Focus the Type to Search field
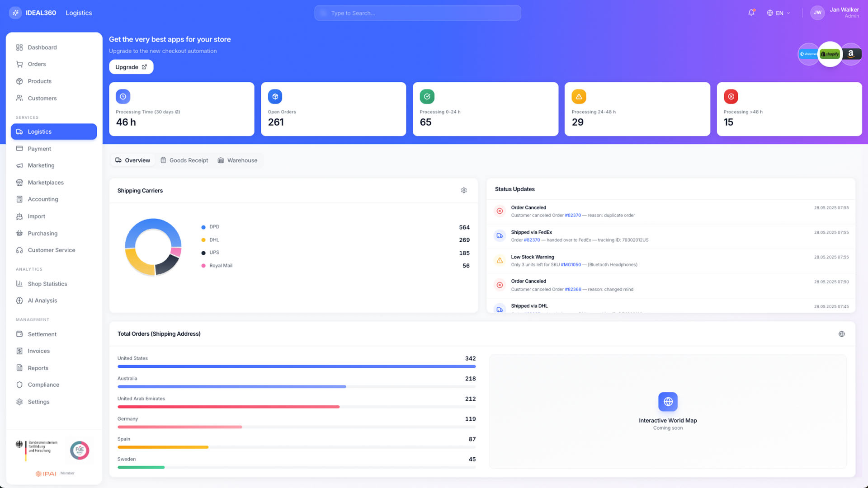 (418, 13)
